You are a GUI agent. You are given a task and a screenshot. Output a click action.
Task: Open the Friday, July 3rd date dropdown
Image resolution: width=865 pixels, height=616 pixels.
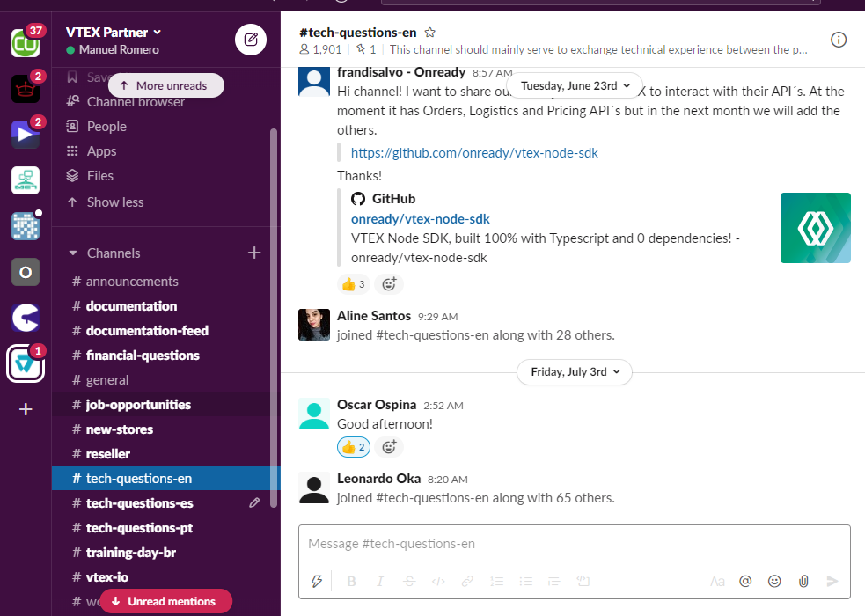[x=575, y=371]
